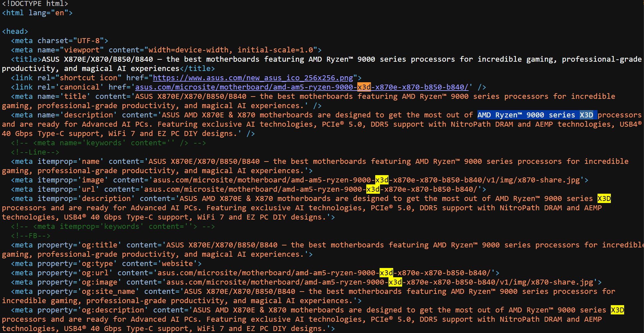Click the closing </title> tag

coord(197,69)
